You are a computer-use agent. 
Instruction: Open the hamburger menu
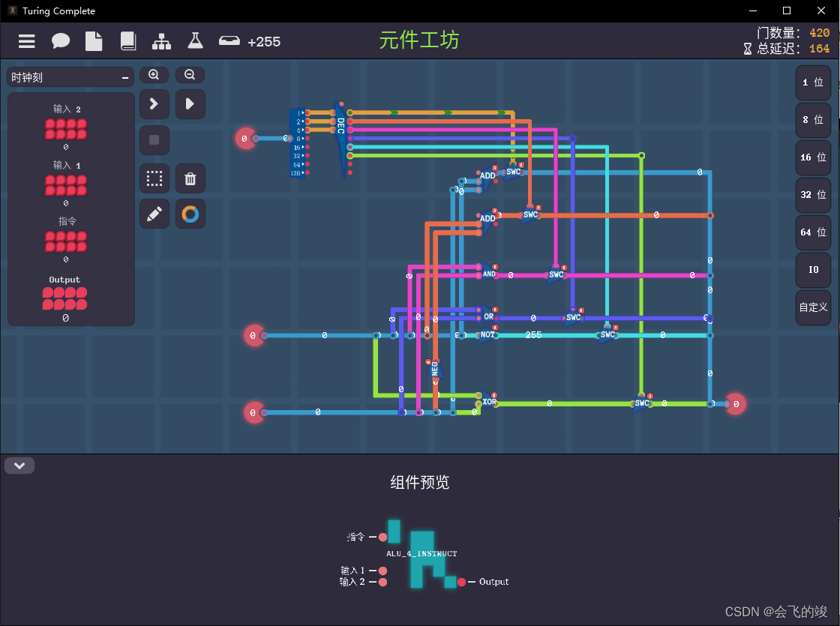pos(26,41)
